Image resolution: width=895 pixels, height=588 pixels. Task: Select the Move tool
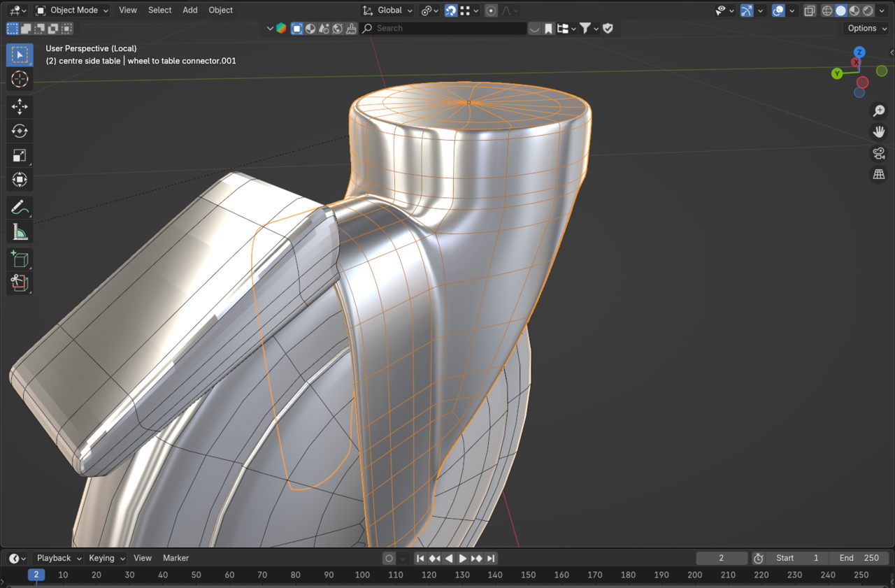[19, 106]
